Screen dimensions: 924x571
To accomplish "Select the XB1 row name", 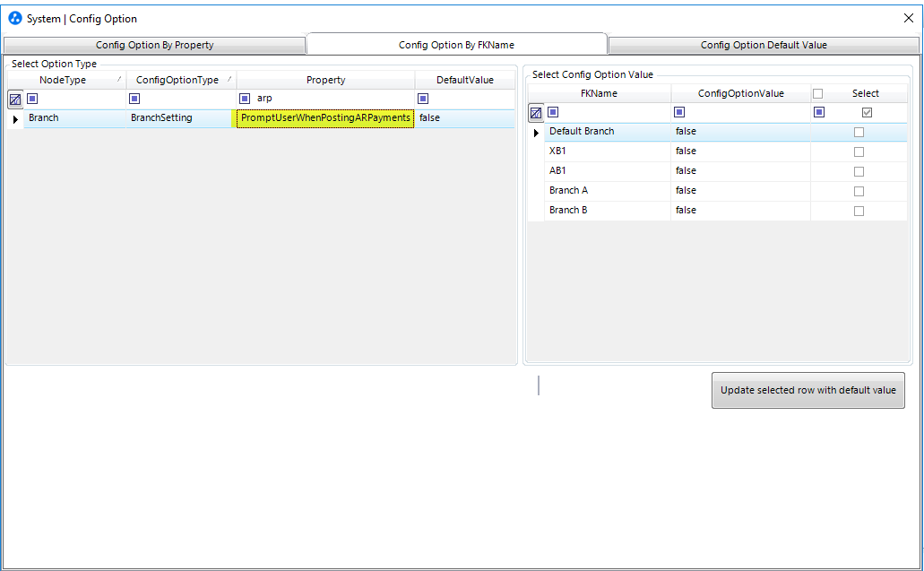I will tap(557, 151).
